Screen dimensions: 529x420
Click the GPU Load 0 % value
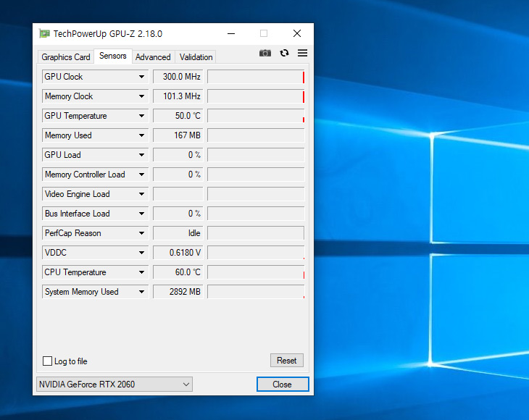point(178,155)
